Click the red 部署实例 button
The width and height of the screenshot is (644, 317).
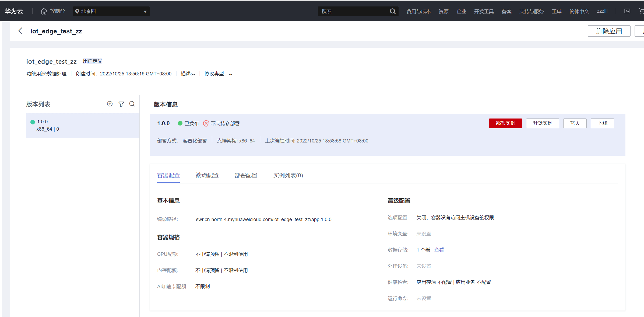pyautogui.click(x=505, y=123)
